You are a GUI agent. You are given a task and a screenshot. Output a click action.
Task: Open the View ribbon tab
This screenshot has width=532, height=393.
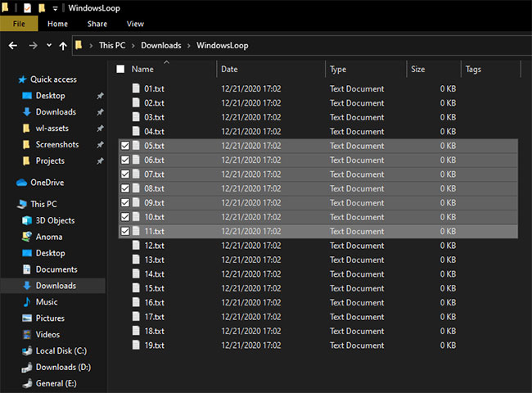[135, 24]
